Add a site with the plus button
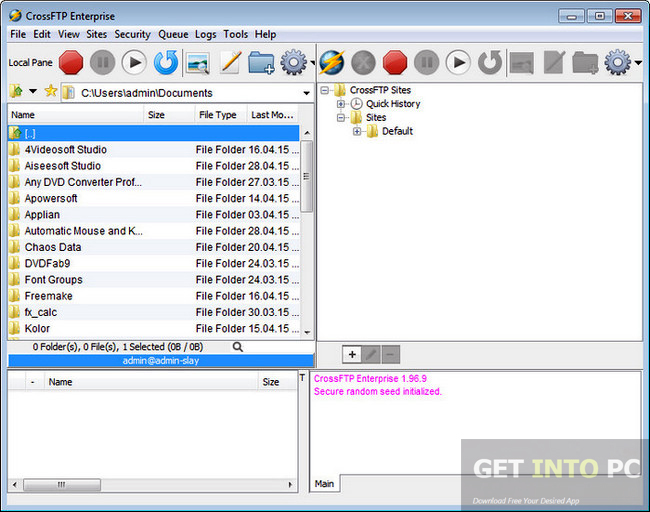The image size is (650, 512). pos(352,354)
